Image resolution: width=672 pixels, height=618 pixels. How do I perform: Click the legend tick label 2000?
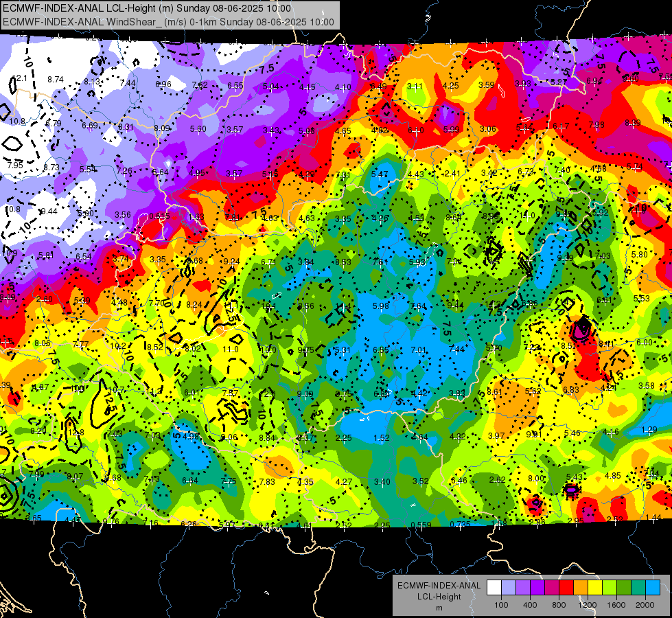pyautogui.click(x=645, y=605)
